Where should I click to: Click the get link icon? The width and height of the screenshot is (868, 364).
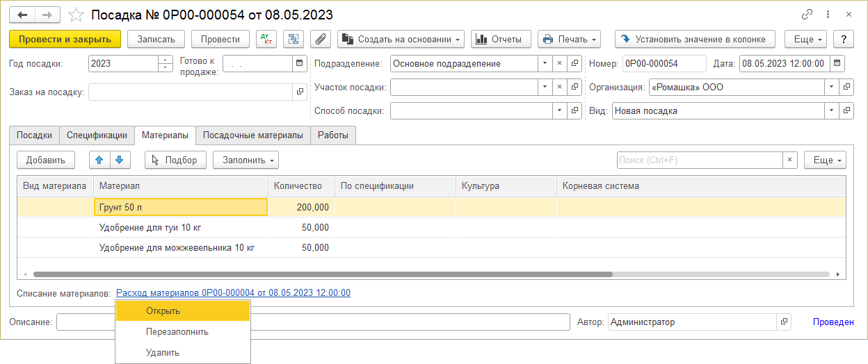pyautogui.click(x=807, y=15)
